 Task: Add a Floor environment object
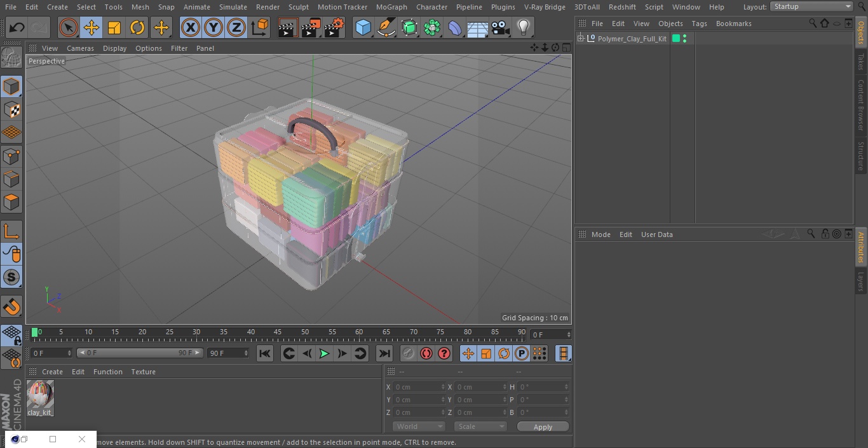click(478, 28)
